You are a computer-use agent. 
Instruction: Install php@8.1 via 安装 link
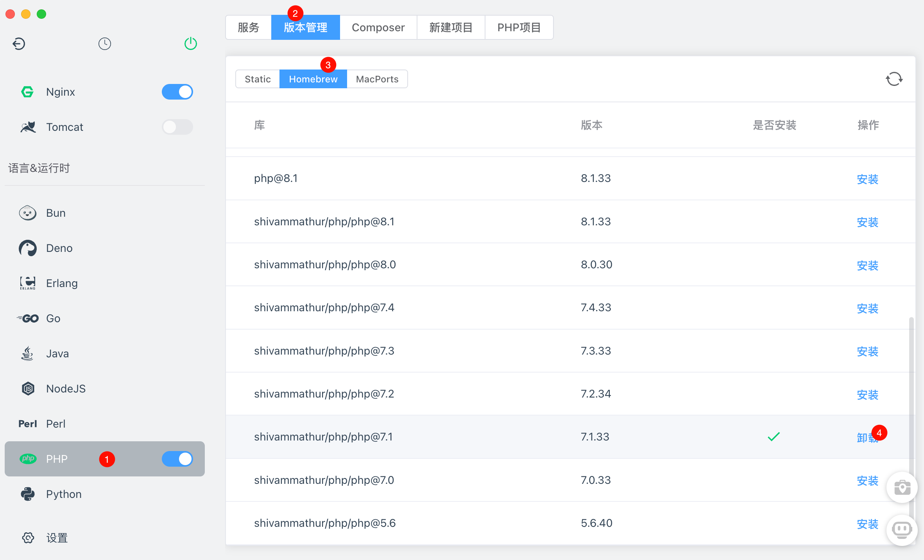868,179
